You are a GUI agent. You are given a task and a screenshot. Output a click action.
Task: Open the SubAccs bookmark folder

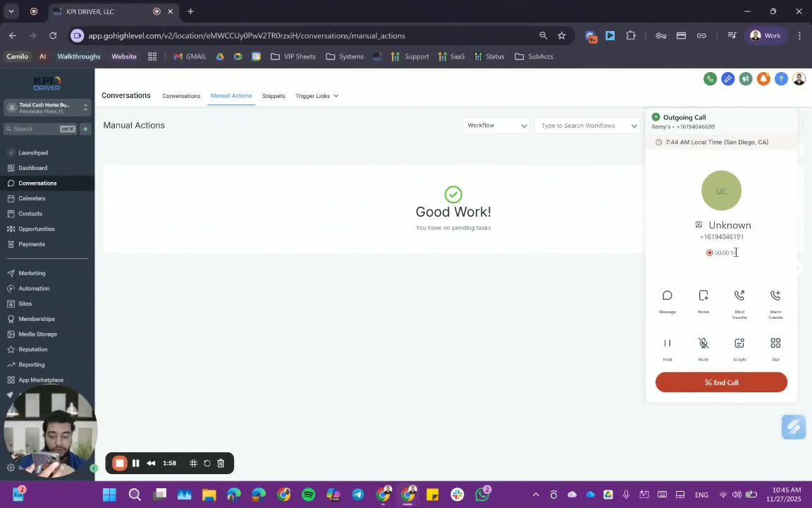534,56
